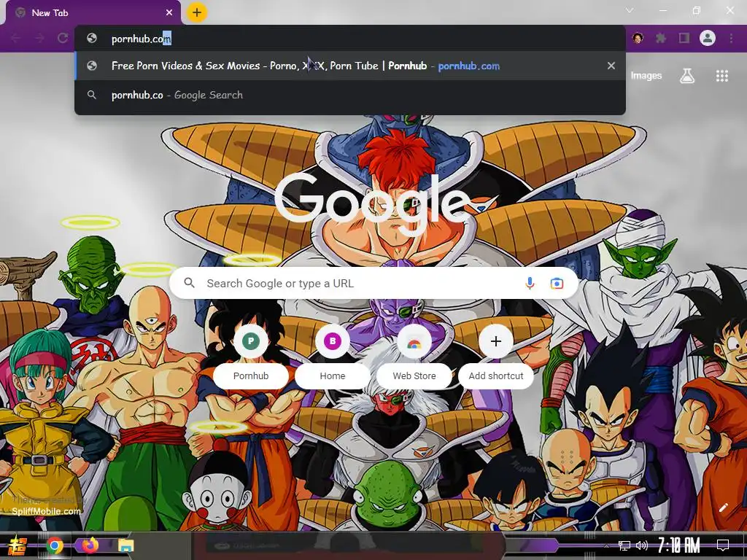Open the Chrome profile avatar
Viewport: 747px width, 560px height.
pyautogui.click(x=708, y=38)
